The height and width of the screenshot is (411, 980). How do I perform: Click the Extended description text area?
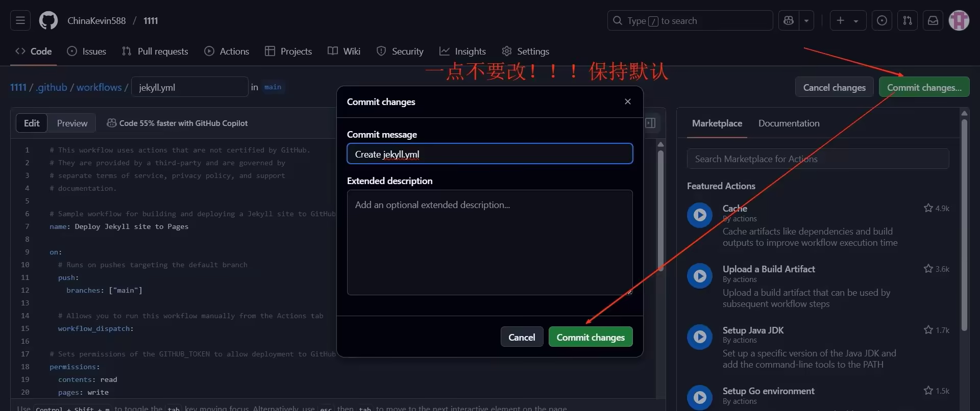coord(490,243)
